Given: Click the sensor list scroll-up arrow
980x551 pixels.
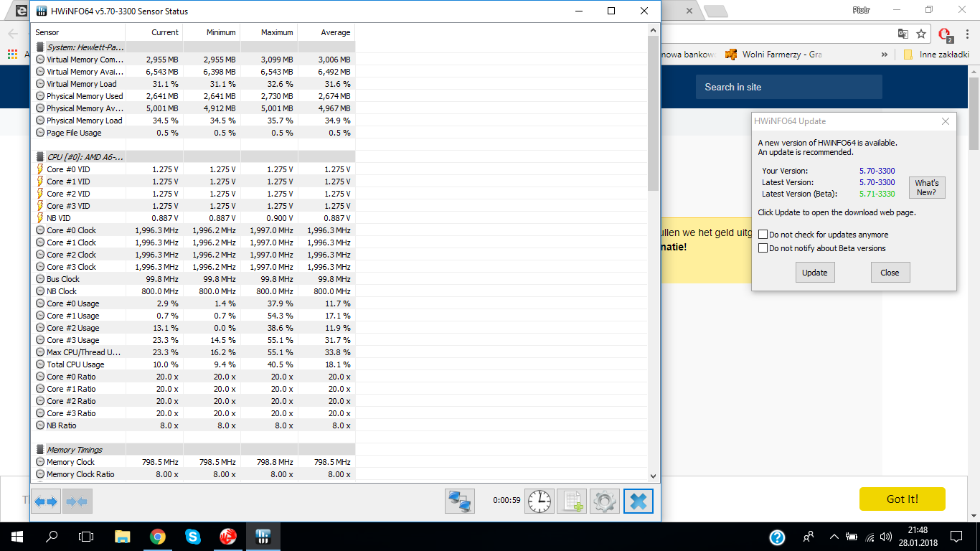Looking at the screenshot, I should tap(653, 30).
